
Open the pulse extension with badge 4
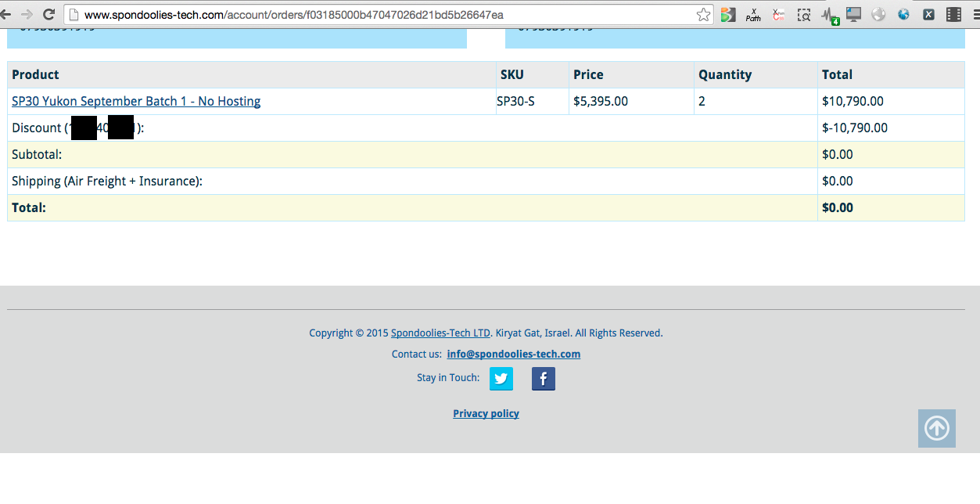829,15
